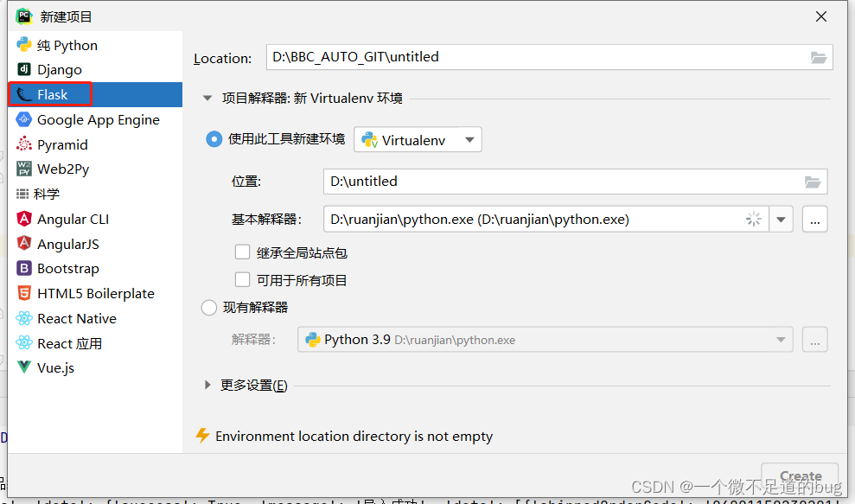Select the AngularJS project icon
Screen dimensions: 855x504
[24, 243]
